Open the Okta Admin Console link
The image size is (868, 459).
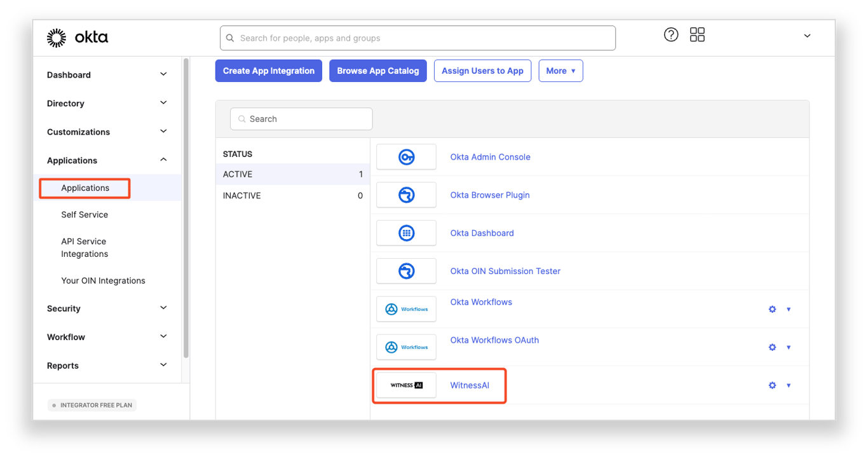490,157
